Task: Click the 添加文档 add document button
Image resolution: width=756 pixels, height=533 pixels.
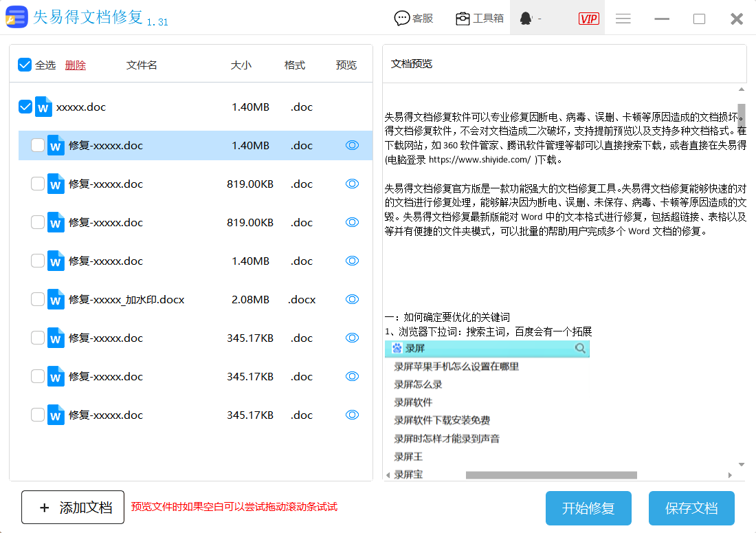Action: [73, 508]
